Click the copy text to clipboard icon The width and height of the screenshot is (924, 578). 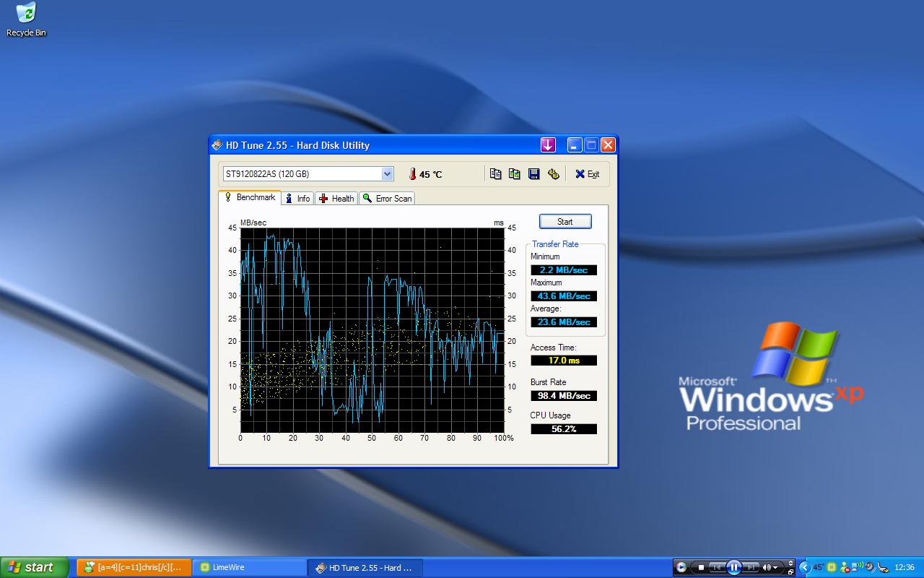(495, 174)
